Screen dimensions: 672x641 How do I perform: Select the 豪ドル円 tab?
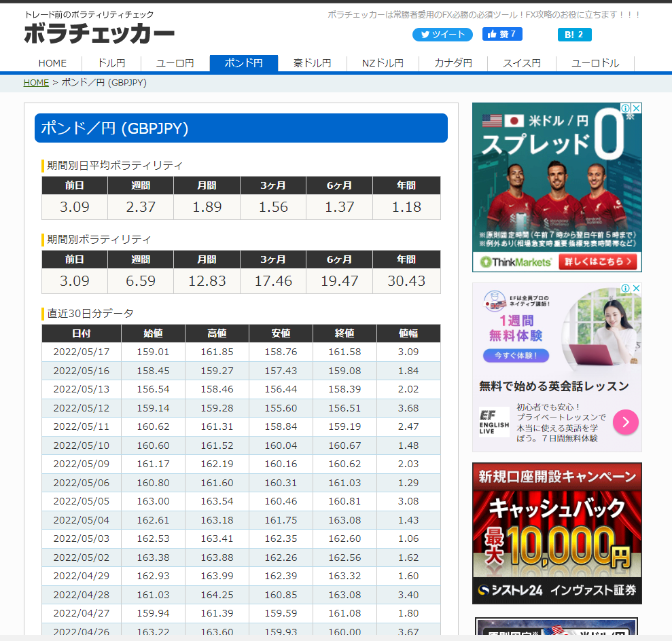pos(313,63)
